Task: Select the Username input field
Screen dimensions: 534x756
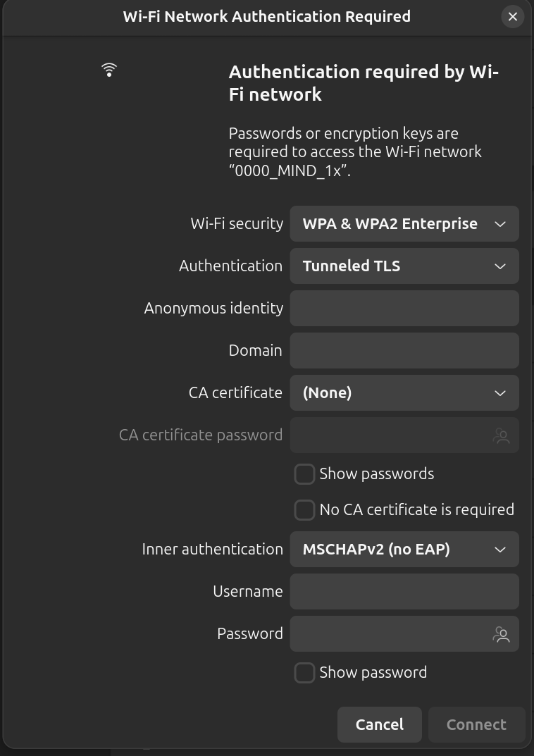Action: [404, 592]
